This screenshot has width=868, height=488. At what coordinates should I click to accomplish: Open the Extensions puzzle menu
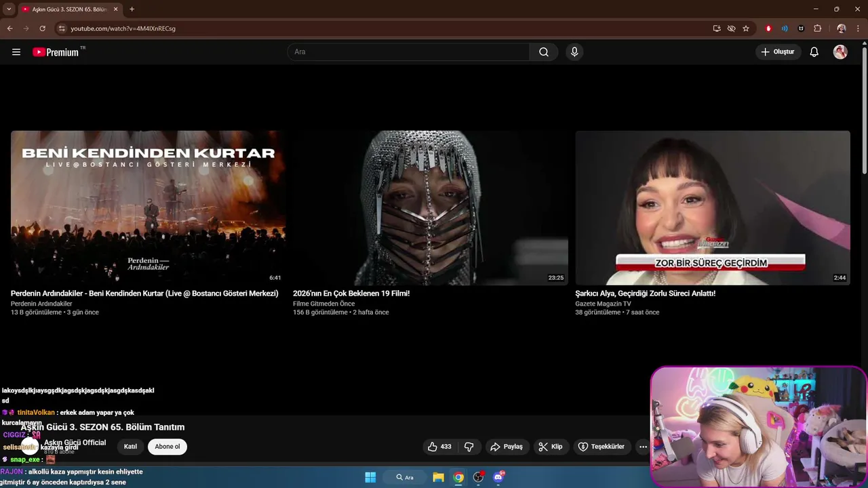[x=817, y=28]
